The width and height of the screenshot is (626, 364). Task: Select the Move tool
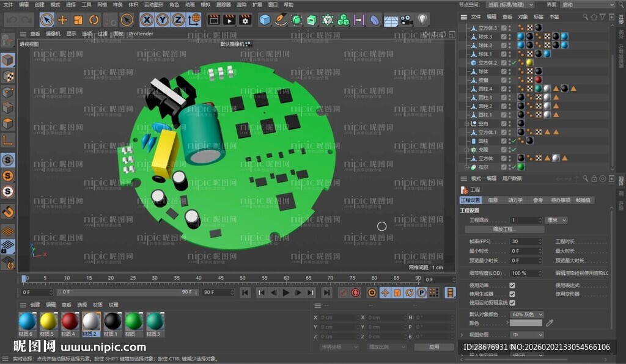[62, 20]
